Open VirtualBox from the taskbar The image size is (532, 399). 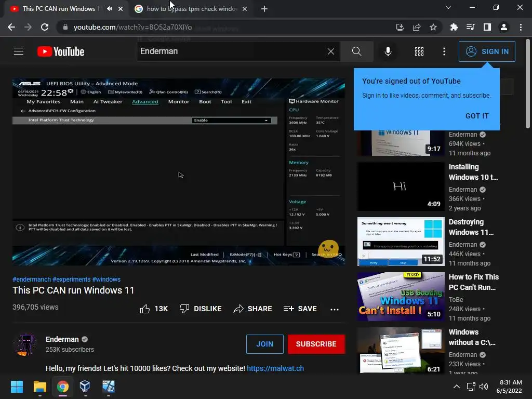click(x=85, y=387)
